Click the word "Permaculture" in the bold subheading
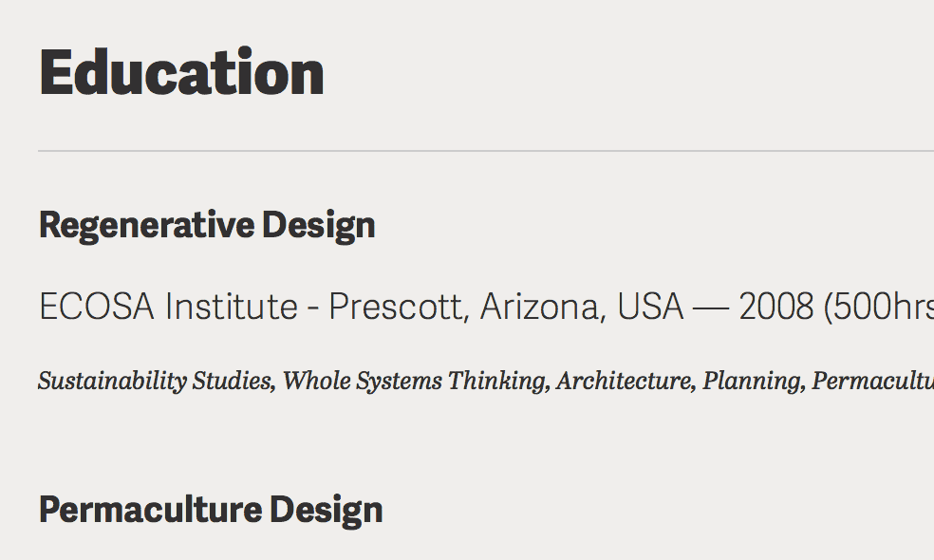The height and width of the screenshot is (560, 934). [x=149, y=511]
